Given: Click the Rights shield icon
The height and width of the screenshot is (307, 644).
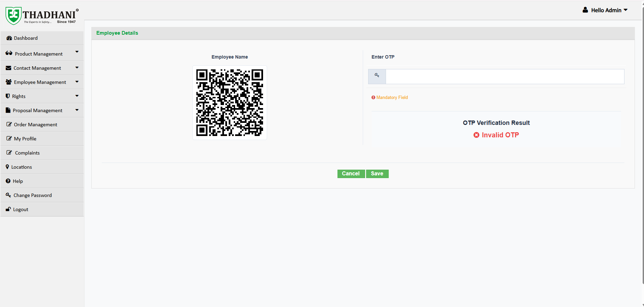Looking at the screenshot, I should pyautogui.click(x=8, y=96).
